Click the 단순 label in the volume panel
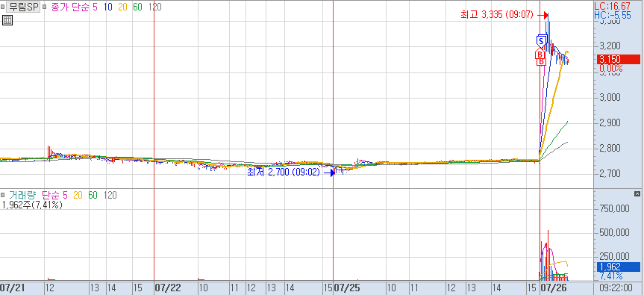The width and height of the screenshot is (644, 295). coord(50,195)
